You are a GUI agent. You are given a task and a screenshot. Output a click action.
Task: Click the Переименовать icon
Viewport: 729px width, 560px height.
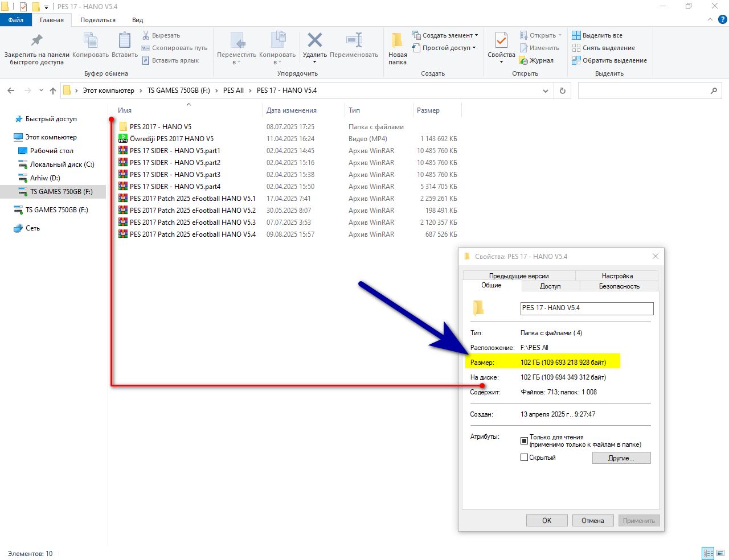tap(354, 40)
